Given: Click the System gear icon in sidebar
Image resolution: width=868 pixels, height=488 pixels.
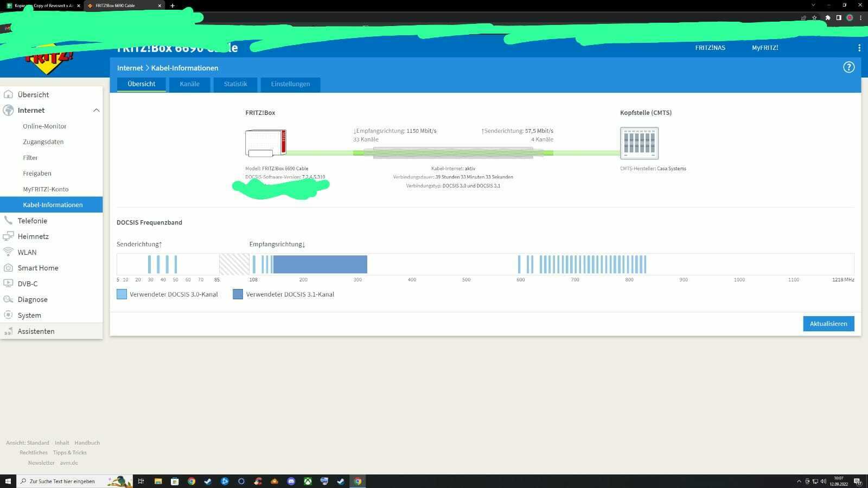Looking at the screenshot, I should (x=8, y=315).
